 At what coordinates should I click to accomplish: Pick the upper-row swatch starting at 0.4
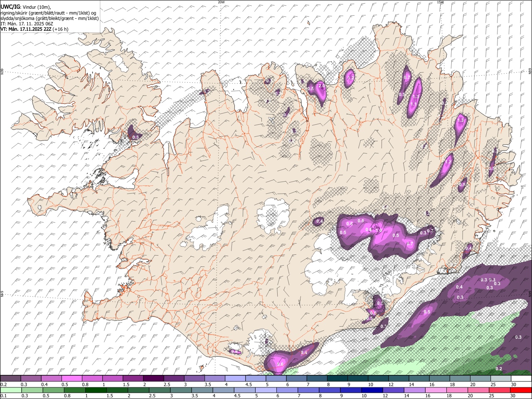coord(51,379)
